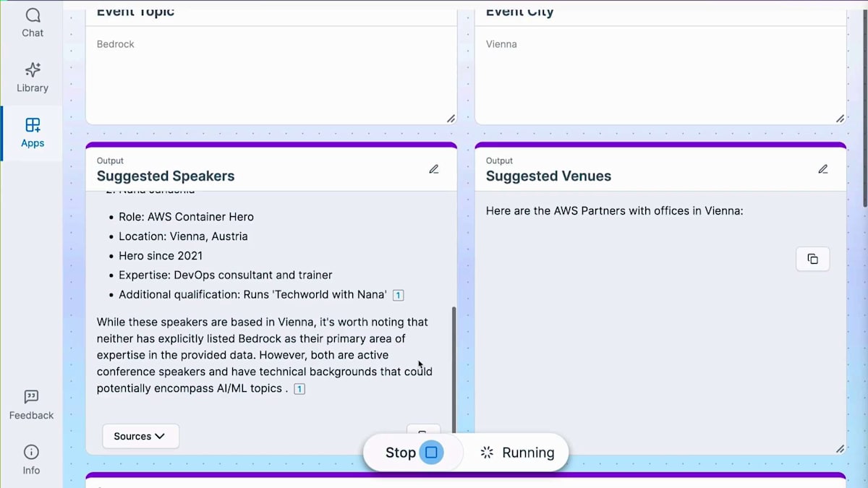Open the Chat section in sidebar
Viewport: 868px width, 488px height.
coord(33,22)
